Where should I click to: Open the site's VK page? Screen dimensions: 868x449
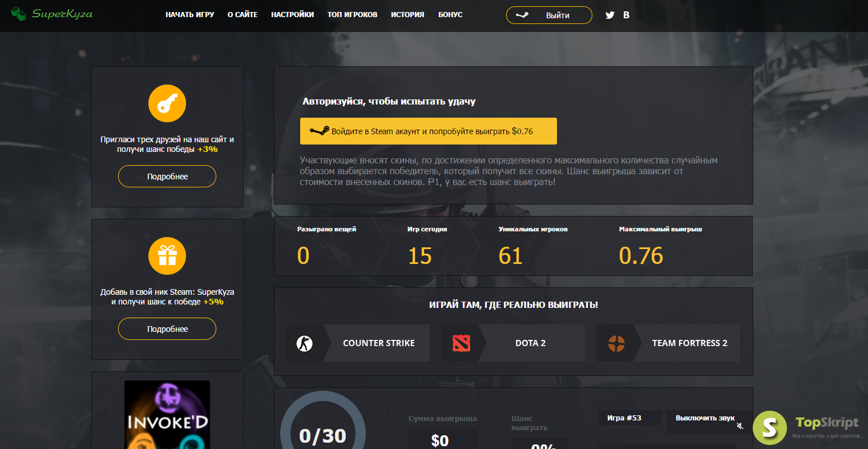pos(626,15)
